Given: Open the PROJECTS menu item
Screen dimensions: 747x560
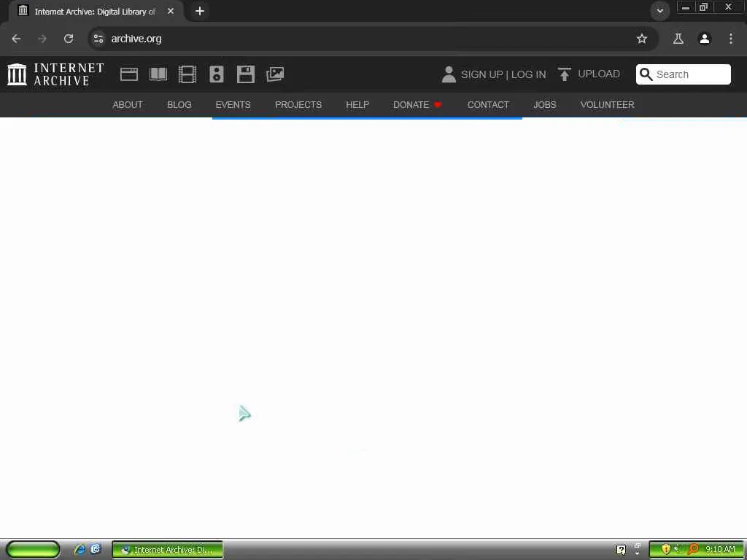Looking at the screenshot, I should (298, 105).
